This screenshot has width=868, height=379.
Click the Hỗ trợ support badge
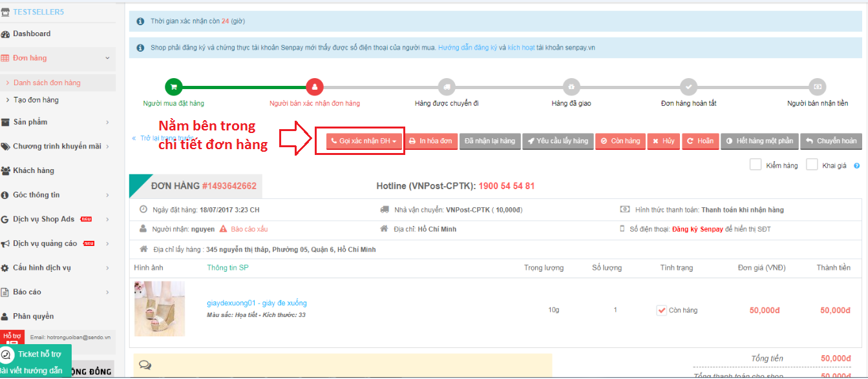click(12, 336)
